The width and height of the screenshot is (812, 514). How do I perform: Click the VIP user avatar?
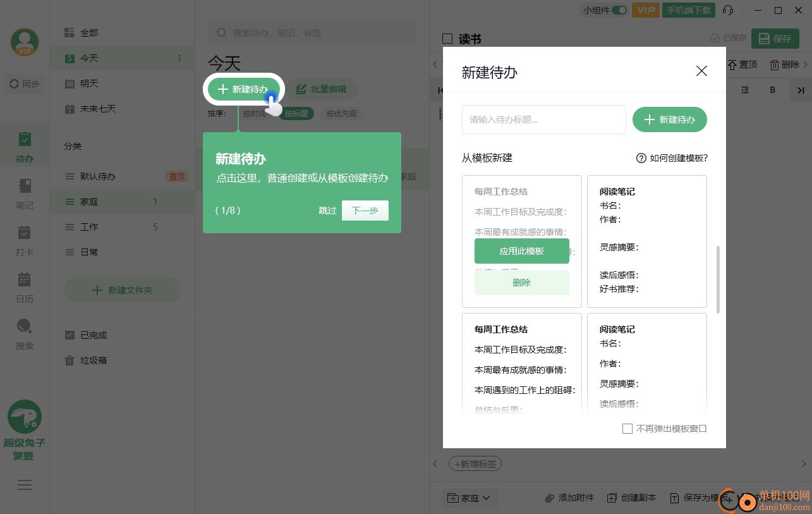pos(25,42)
